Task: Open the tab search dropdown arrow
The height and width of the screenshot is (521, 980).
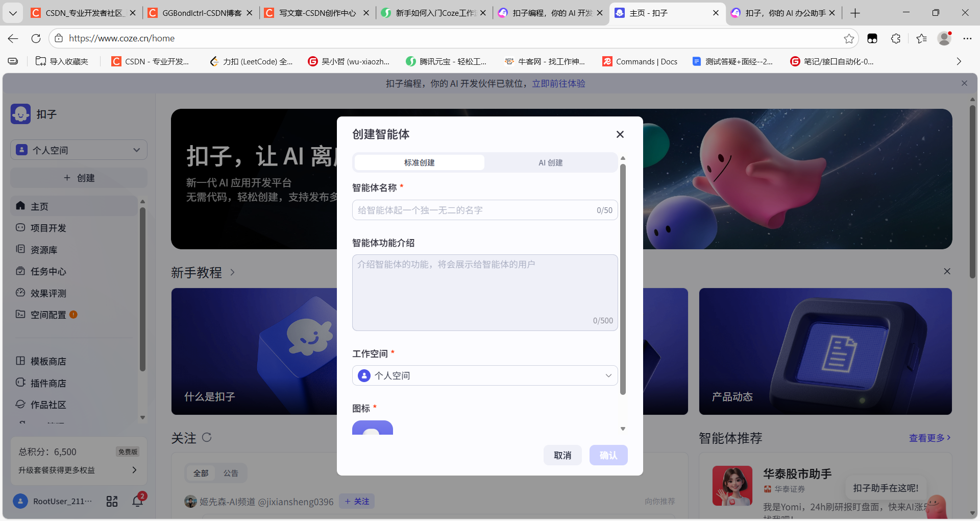Action: pyautogui.click(x=13, y=13)
